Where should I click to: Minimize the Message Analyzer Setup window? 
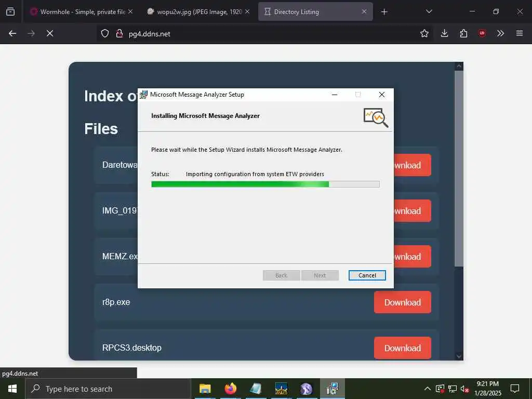(335, 95)
